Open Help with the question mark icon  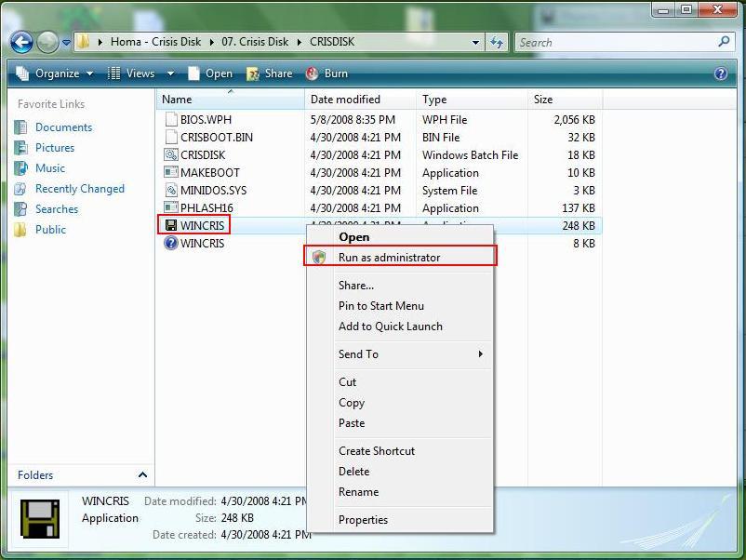[x=721, y=73]
